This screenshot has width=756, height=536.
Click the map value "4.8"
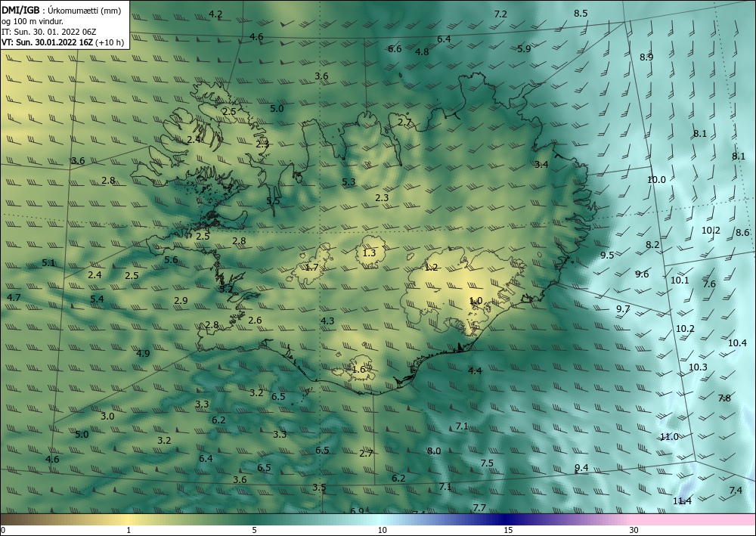tap(422, 51)
